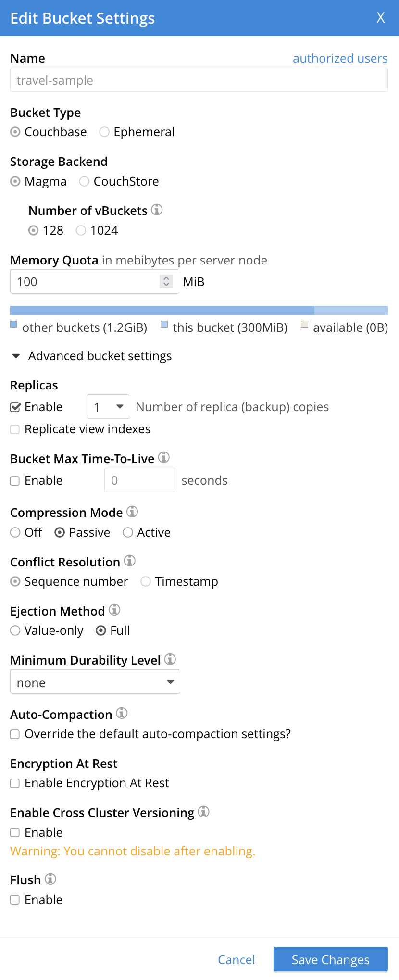Select Active compression mode
Screen dimensions: 399x980
pyautogui.click(x=128, y=532)
